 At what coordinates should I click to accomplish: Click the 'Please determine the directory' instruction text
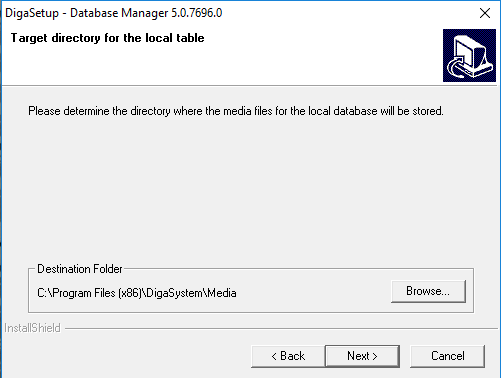tap(236, 111)
